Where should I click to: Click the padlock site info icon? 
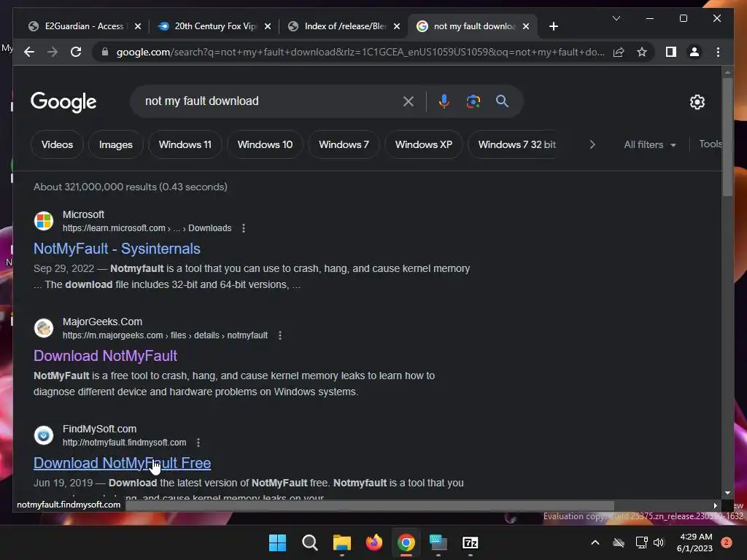(105, 52)
